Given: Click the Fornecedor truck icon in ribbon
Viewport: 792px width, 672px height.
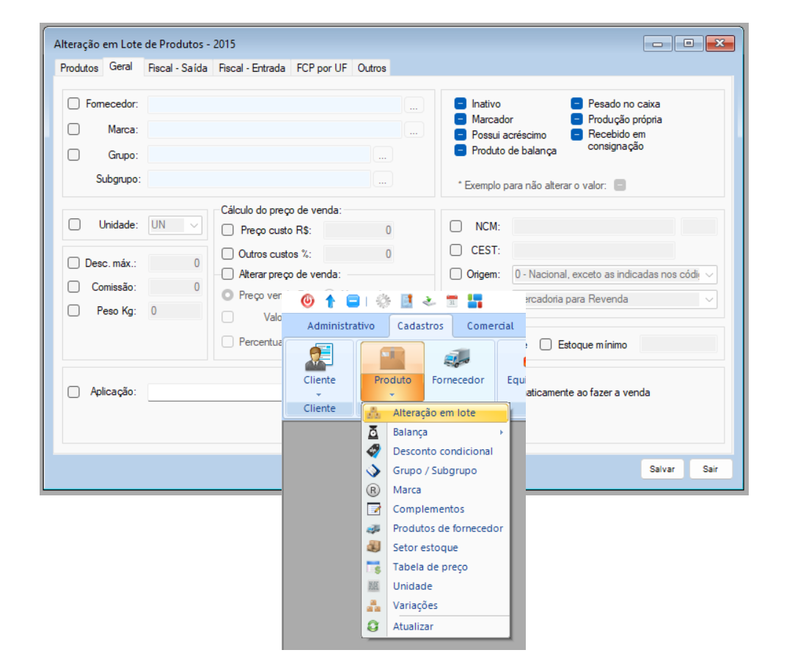Looking at the screenshot, I should pyautogui.click(x=458, y=358).
